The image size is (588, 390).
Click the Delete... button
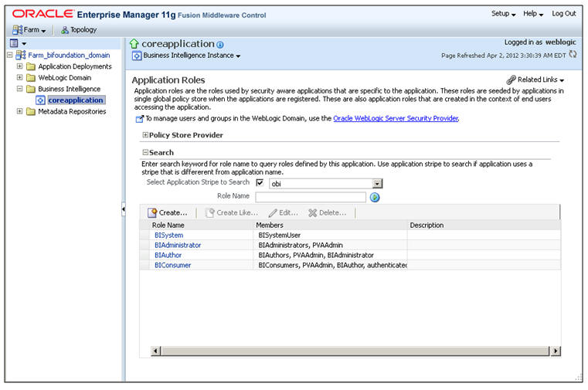[x=328, y=213]
